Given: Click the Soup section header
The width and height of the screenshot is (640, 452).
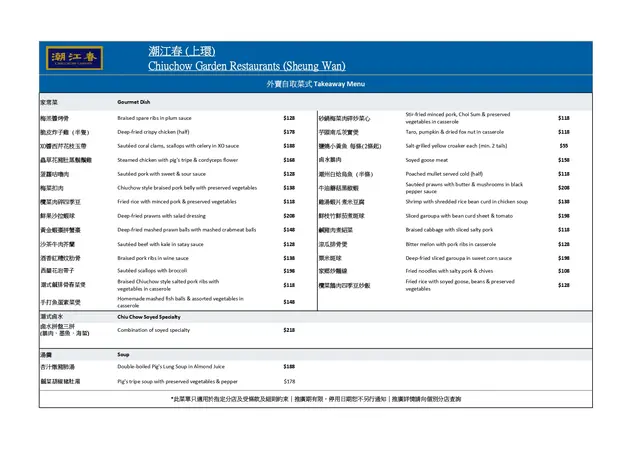Looking at the screenshot, I should [124, 354].
